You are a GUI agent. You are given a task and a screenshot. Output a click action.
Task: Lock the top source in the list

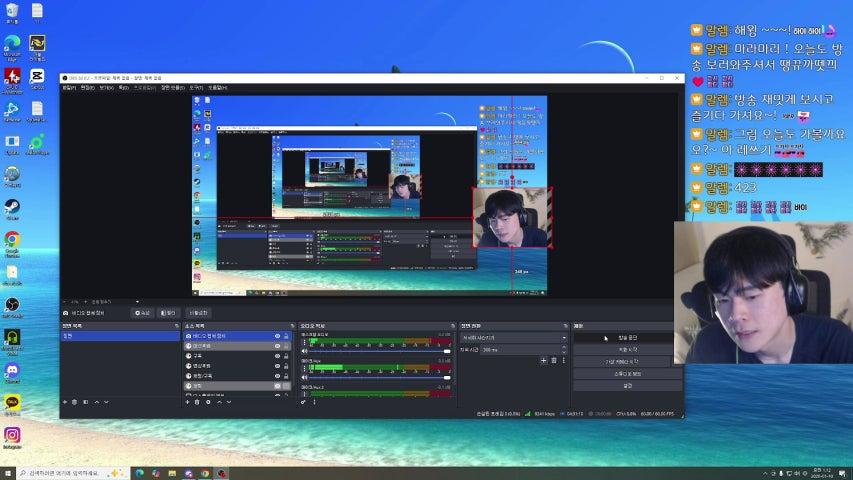pyautogui.click(x=287, y=337)
